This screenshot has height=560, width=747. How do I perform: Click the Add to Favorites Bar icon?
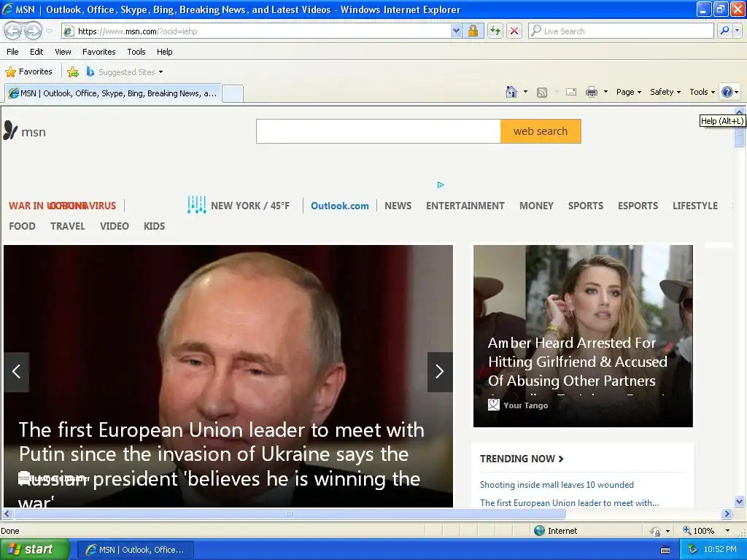click(73, 72)
